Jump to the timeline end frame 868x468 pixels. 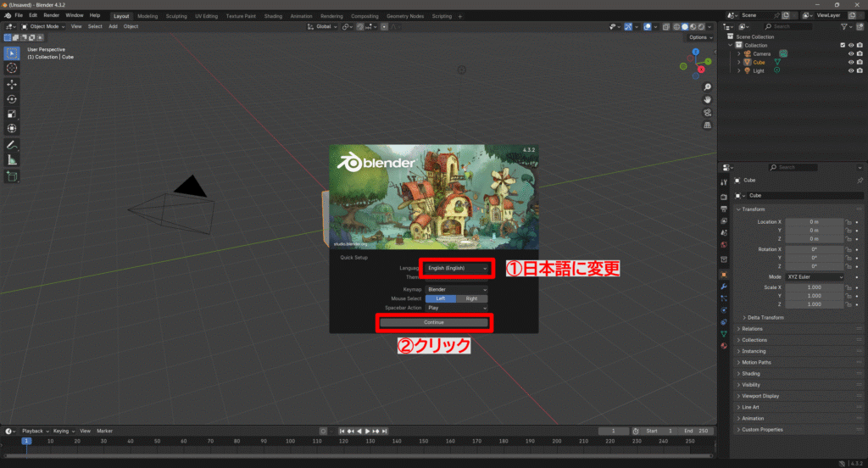385,431
